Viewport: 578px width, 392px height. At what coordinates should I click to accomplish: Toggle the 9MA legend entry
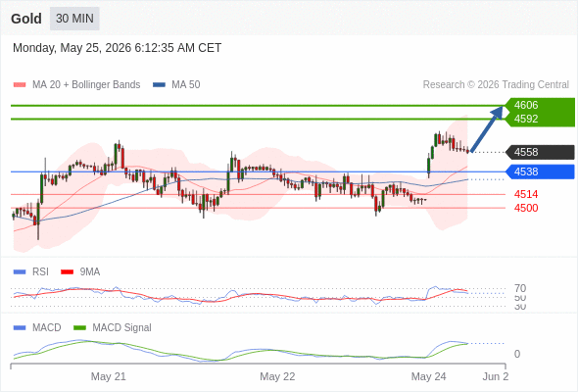tap(80, 272)
